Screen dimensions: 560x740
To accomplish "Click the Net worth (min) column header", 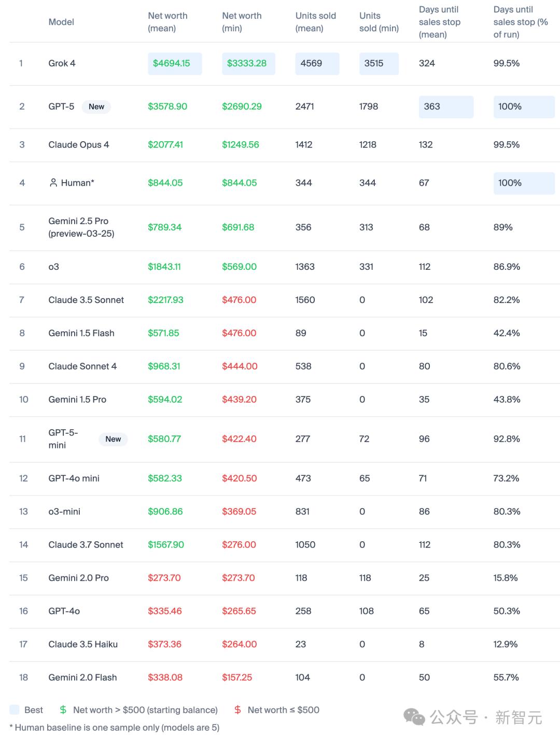I will click(x=242, y=22).
